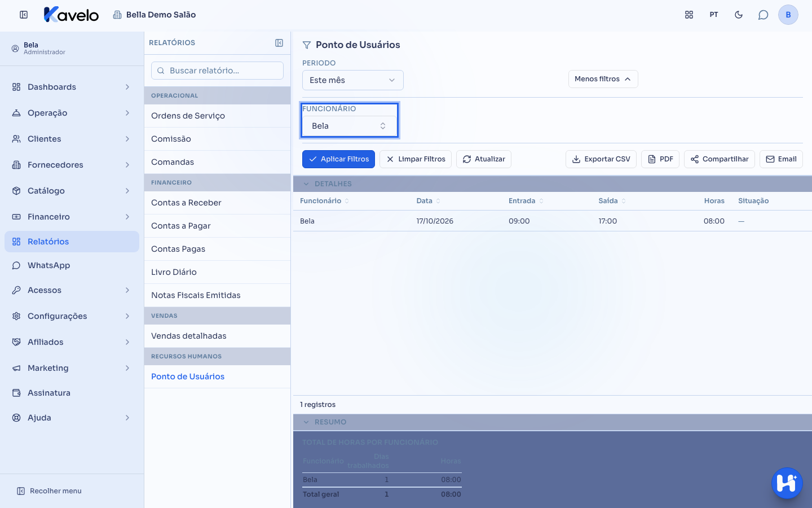This screenshot has width=812, height=508.
Task: Toggle dark mode moon icon
Action: tap(739, 15)
